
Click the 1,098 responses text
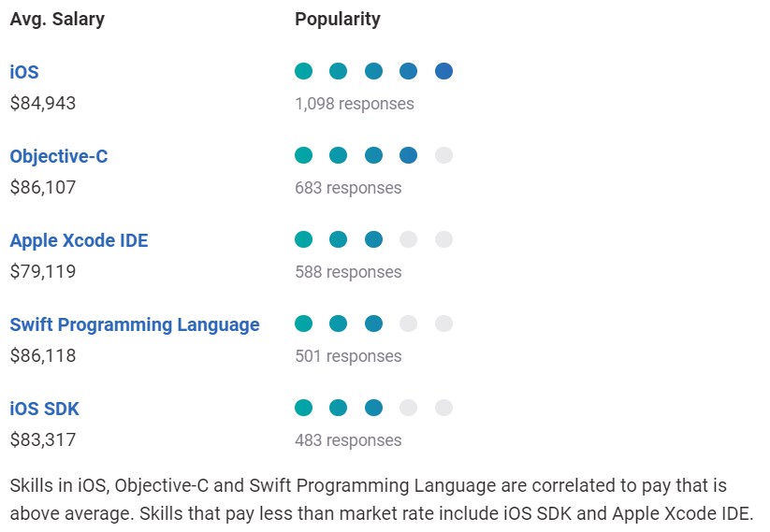click(x=355, y=104)
